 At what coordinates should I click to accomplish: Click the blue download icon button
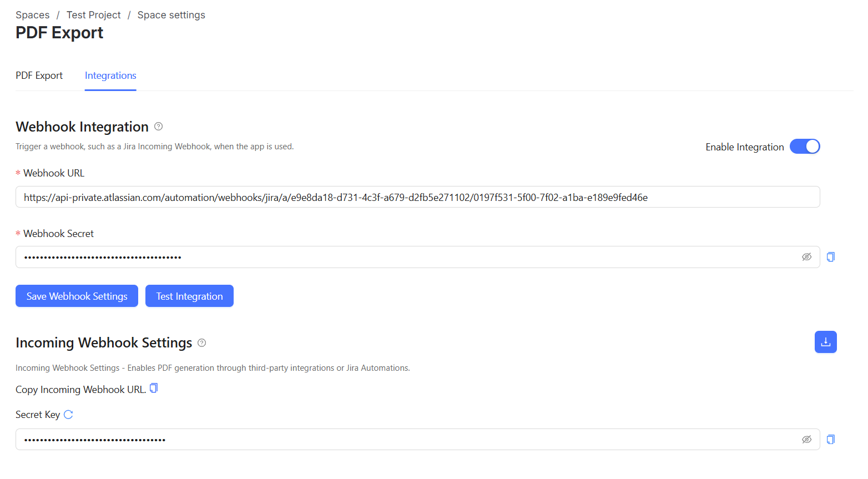click(825, 342)
